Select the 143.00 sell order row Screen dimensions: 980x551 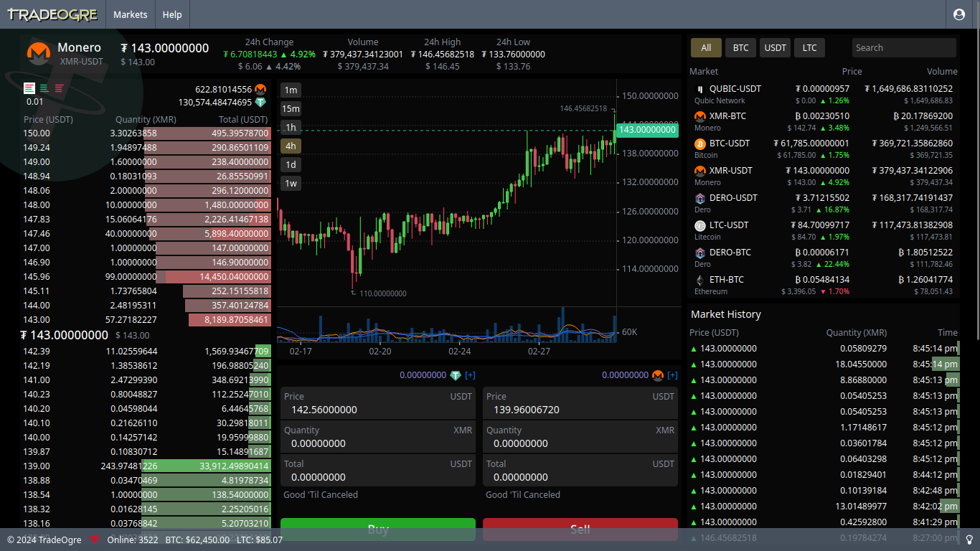146,320
